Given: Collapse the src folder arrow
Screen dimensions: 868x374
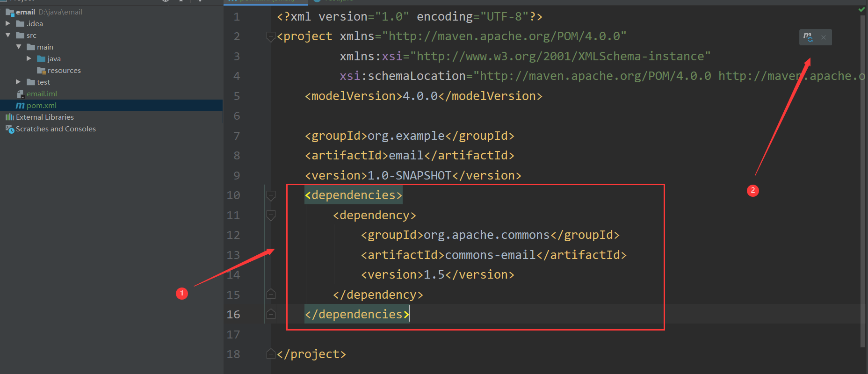Looking at the screenshot, I should 7,35.
